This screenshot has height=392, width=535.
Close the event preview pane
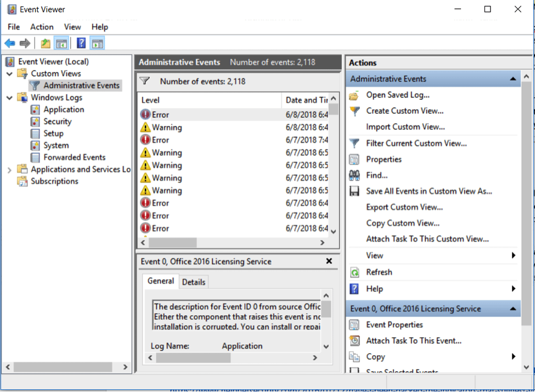[x=329, y=262]
